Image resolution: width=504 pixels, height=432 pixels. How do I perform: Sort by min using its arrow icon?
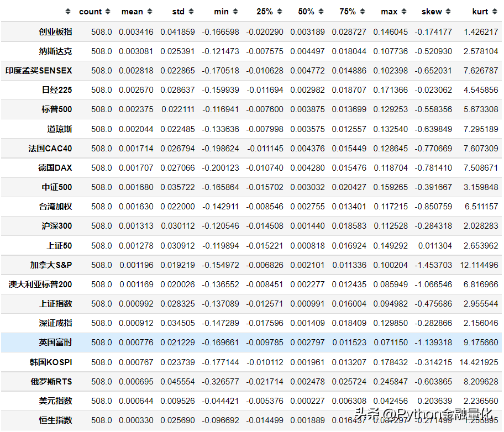[x=235, y=12]
